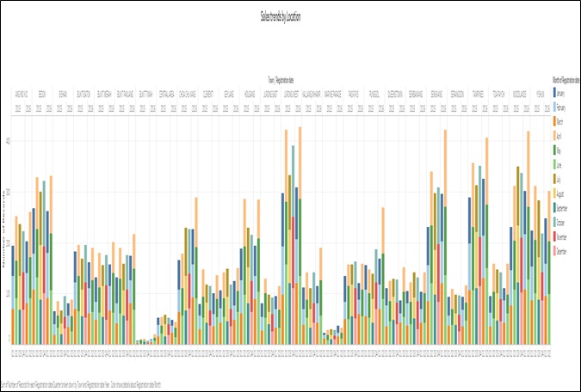Choose the June color swatch in legend
Viewport: 581px width, 392px height.
(554, 164)
